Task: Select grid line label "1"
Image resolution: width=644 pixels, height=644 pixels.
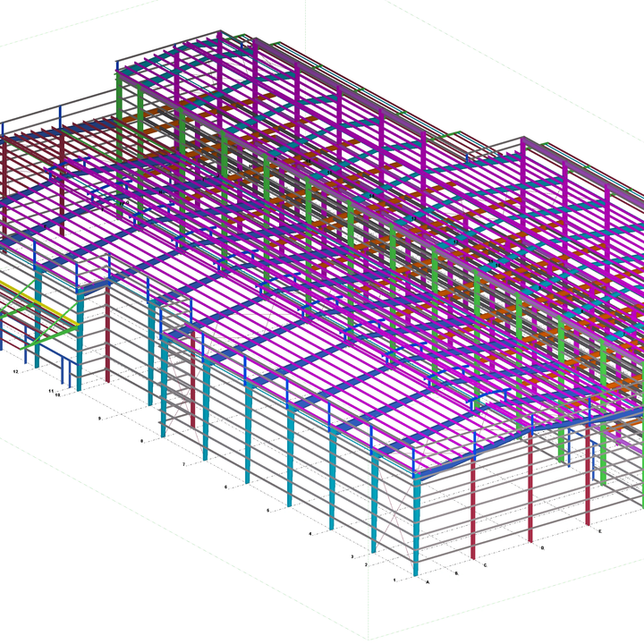Action: [394, 580]
